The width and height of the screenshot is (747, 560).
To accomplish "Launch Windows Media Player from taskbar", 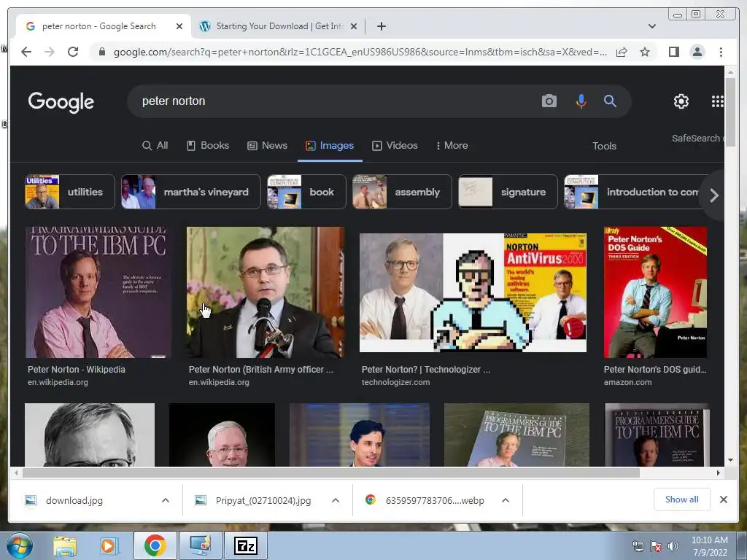I will pos(109,545).
